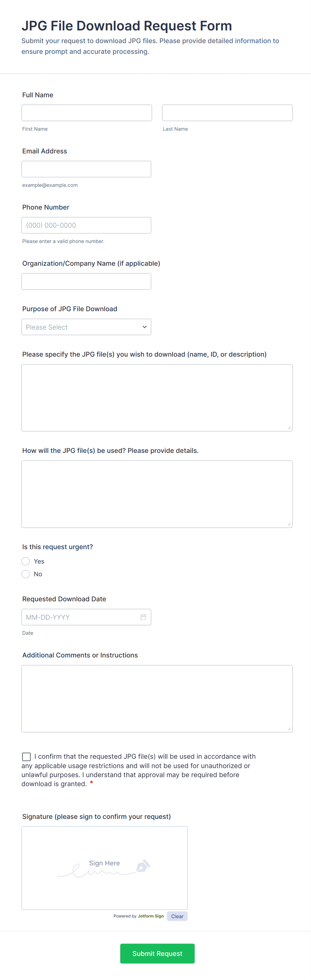Click the calendar icon in date field

143,617
